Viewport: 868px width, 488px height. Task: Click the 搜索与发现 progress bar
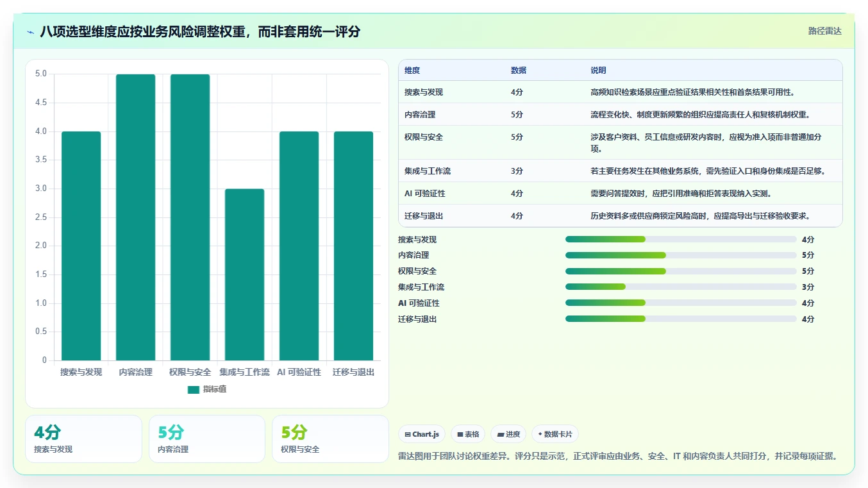pos(681,239)
